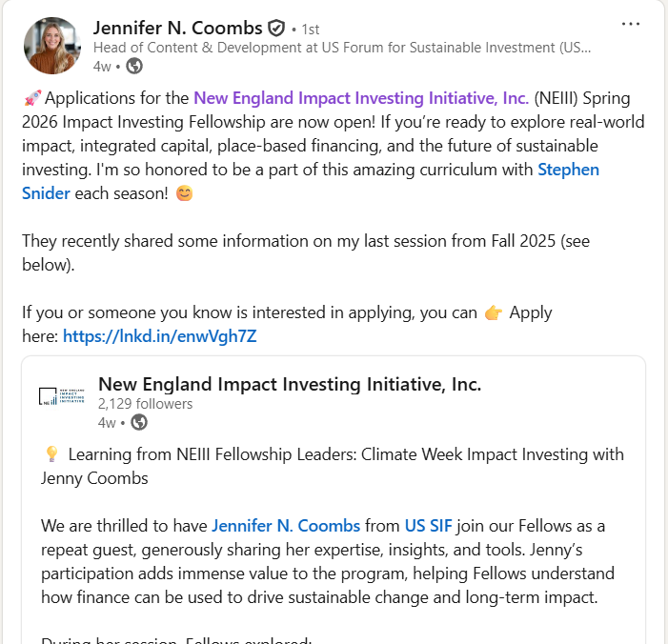
Task: Open the three-dot post options menu
Action: point(631,24)
